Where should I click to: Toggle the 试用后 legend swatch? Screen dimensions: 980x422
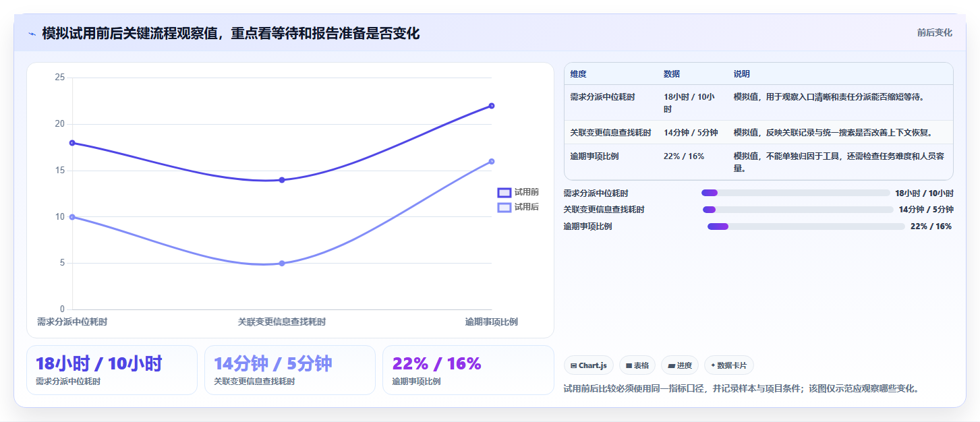coord(504,207)
